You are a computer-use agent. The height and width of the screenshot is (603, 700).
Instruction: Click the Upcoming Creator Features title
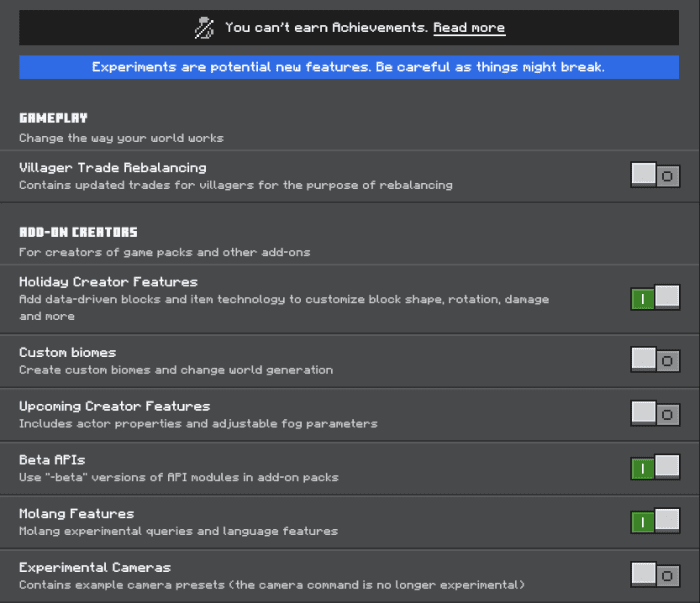(115, 406)
